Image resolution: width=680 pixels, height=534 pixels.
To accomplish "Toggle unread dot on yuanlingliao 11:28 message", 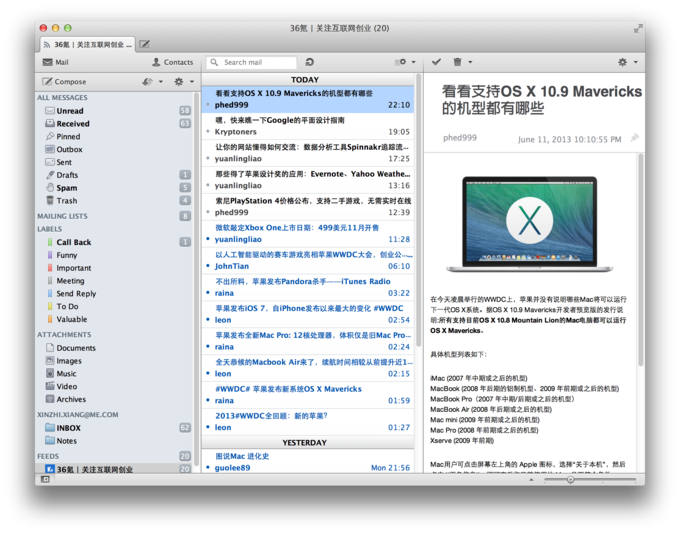I will (208, 239).
